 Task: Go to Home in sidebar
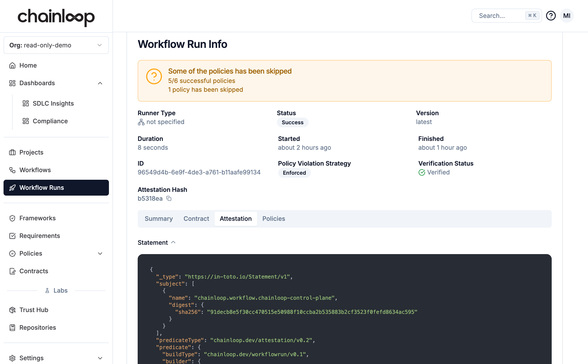coord(56,65)
